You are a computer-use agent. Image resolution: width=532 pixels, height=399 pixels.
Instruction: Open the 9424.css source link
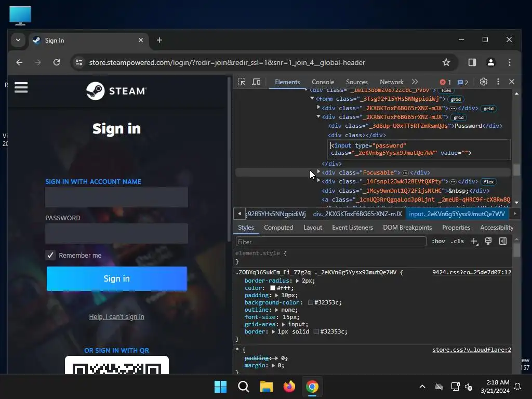[x=472, y=272]
